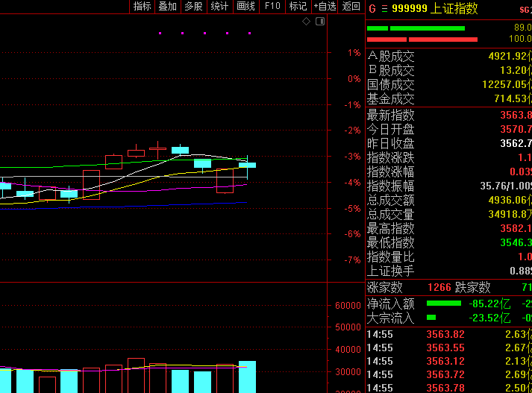Viewport: 532px width, 393px height.
Task: Click the 指数量比 row
Action: point(449,257)
